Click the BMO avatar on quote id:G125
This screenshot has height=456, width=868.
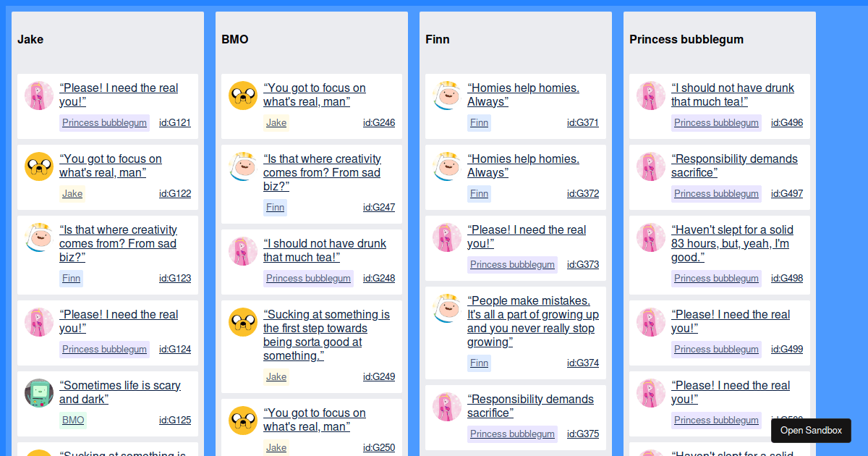39,392
